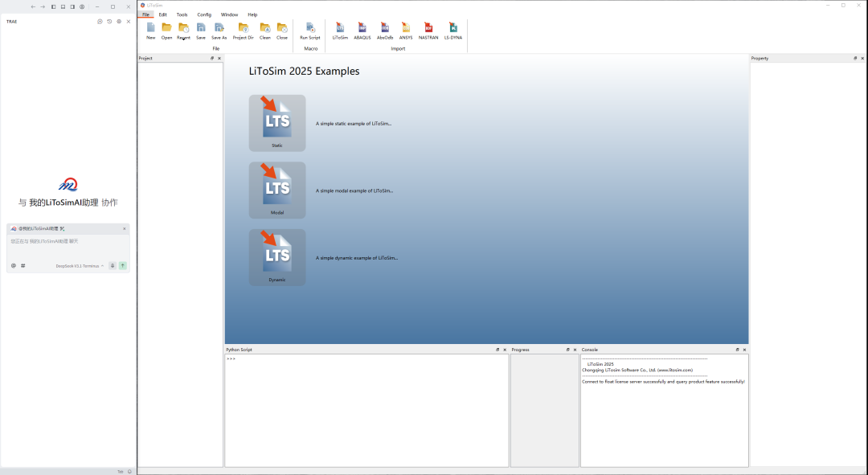Open the Edit menu

coord(162,14)
